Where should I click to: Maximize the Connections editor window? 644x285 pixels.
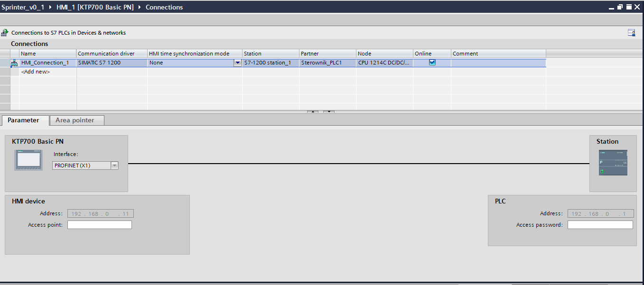click(629, 7)
